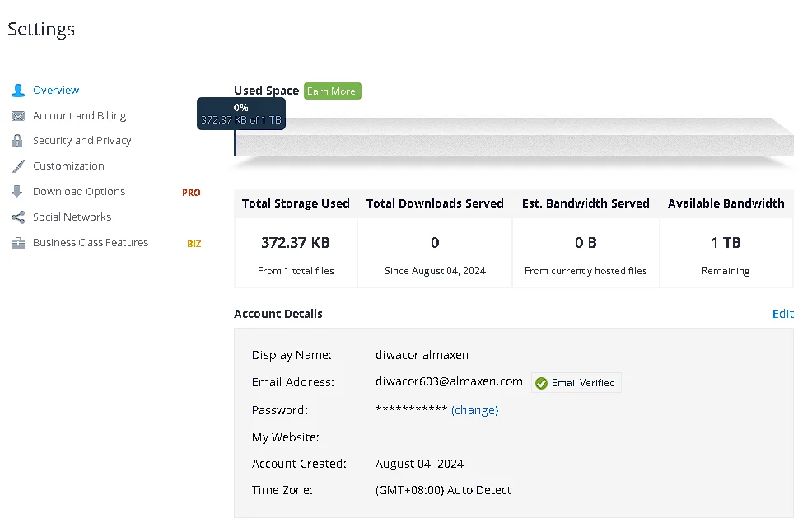Viewport: 812px width, 523px height.
Task: Click the masked password asterisks
Action: click(x=411, y=409)
